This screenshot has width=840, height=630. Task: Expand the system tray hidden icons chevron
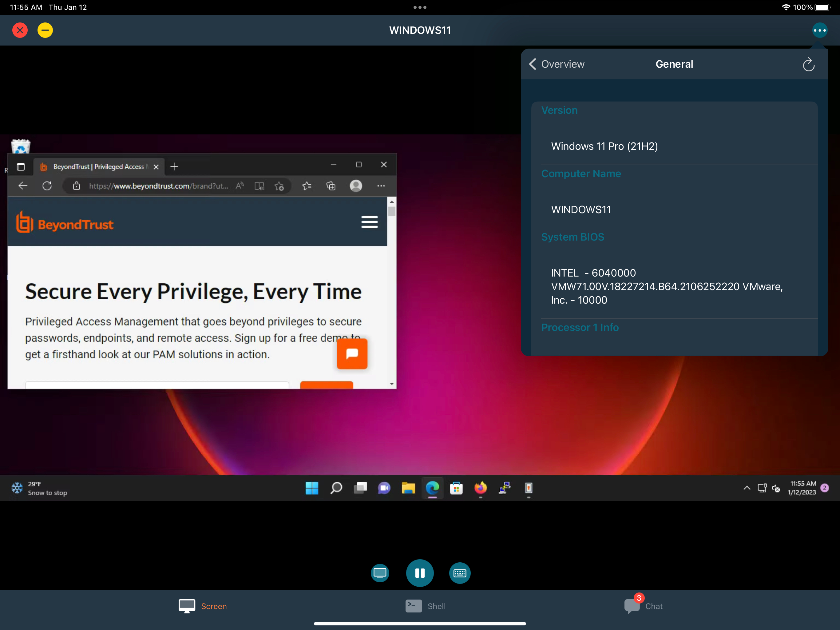747,488
